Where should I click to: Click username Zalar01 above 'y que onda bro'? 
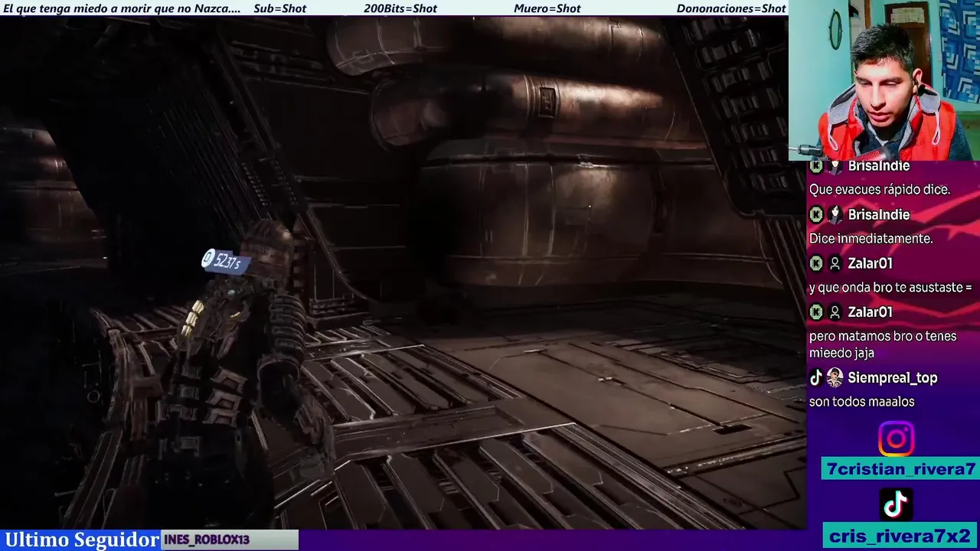(871, 263)
